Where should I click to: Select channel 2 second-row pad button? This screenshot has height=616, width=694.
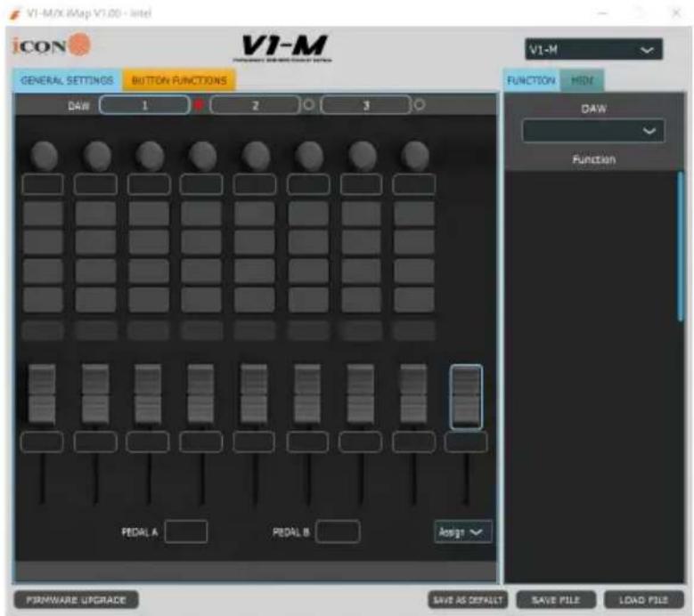95,242
